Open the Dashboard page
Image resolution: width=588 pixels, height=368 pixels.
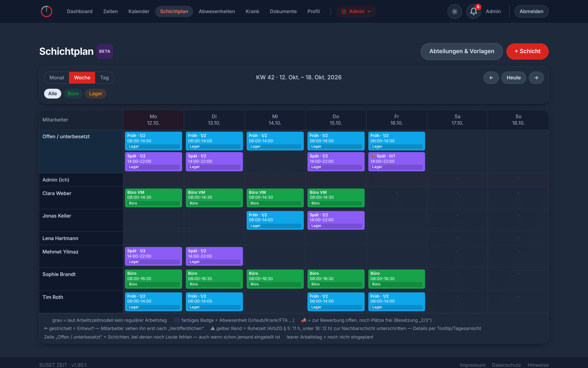point(80,11)
